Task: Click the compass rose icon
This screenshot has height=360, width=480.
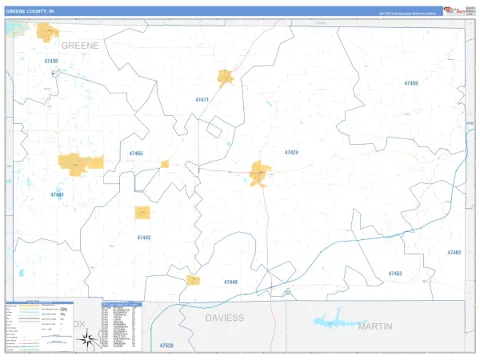Action: tap(87, 339)
